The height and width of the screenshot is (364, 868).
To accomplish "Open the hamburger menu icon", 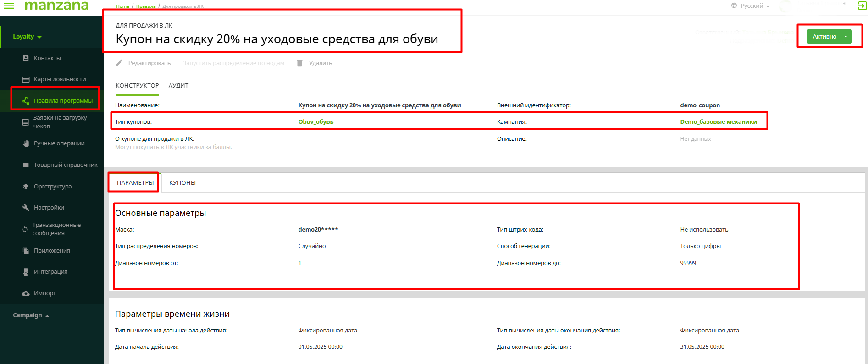I will 9,6.
